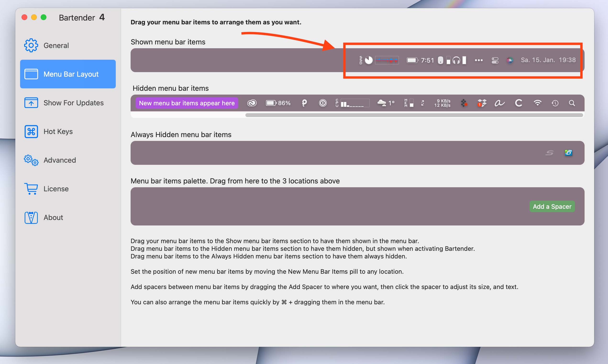Click the Creative Cloud menu bar icon
Screen dimensions: 608x364
tap(252, 103)
